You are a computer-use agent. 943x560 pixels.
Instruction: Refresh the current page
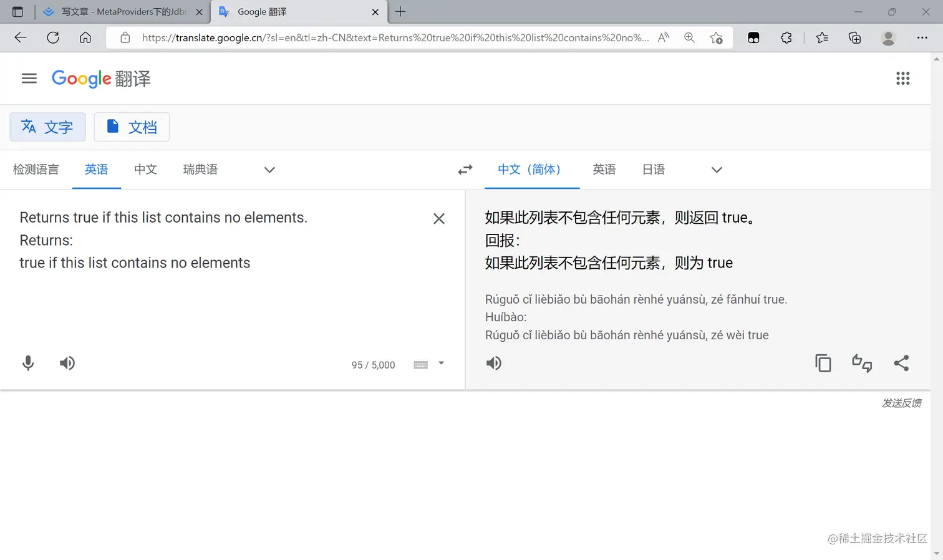pos(53,37)
